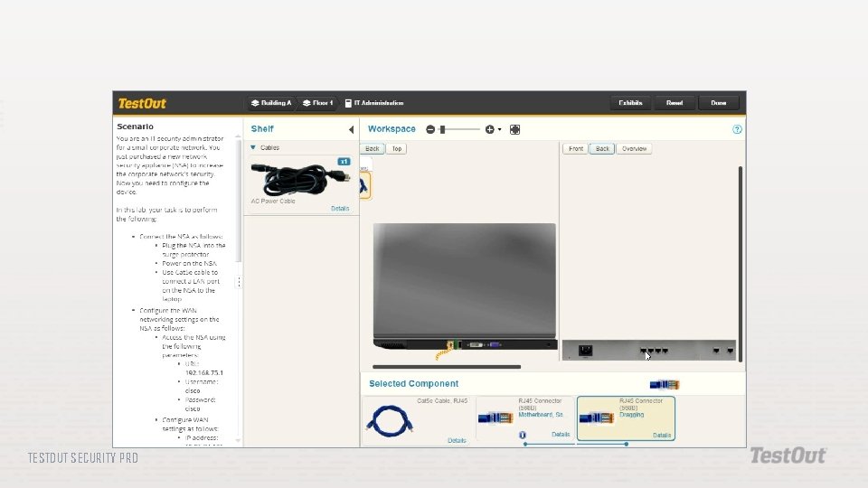Click the horizontal scrollbar under the laptop
Screen dimensions: 868x488
[x=447, y=366]
